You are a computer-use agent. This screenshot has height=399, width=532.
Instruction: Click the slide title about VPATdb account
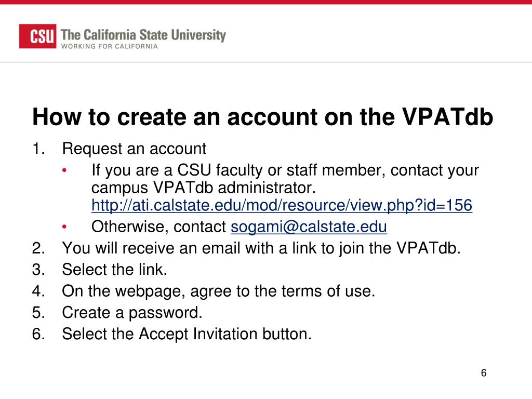coord(262,117)
